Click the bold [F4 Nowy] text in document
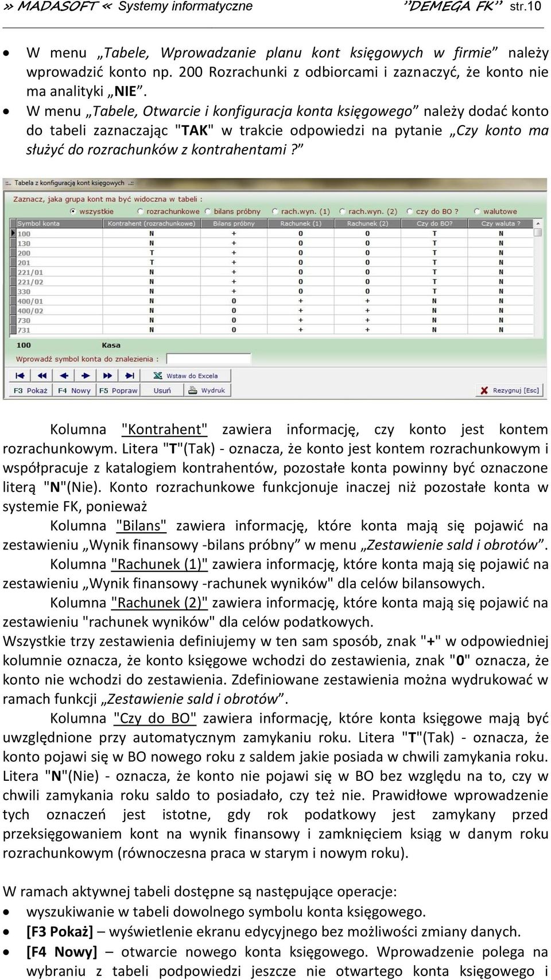The image size is (551, 980). coord(61,952)
